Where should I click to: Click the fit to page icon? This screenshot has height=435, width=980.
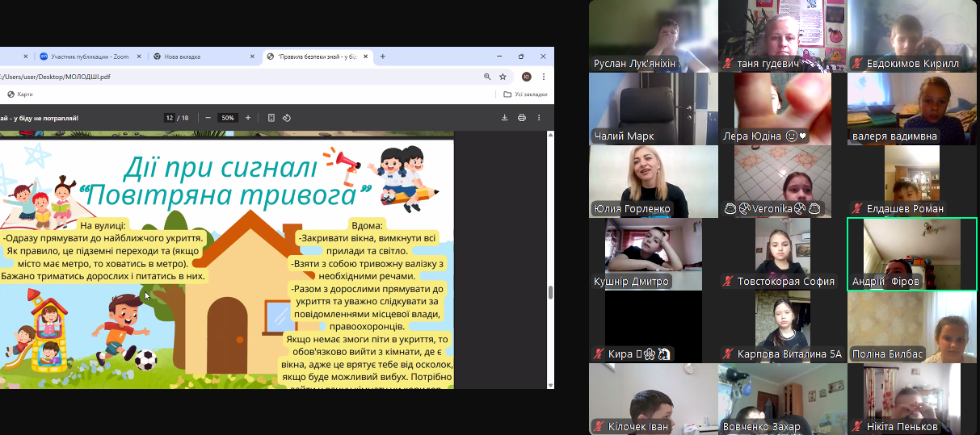(x=271, y=118)
